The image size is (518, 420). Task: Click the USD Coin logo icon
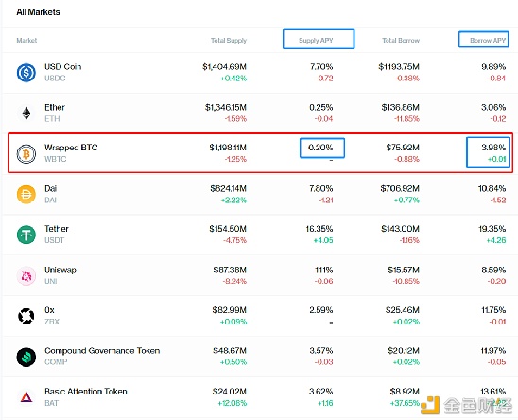coord(26,73)
